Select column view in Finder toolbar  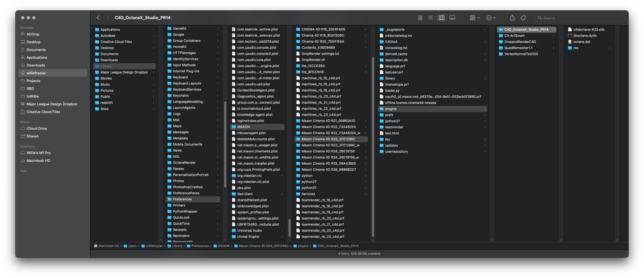click(442, 18)
